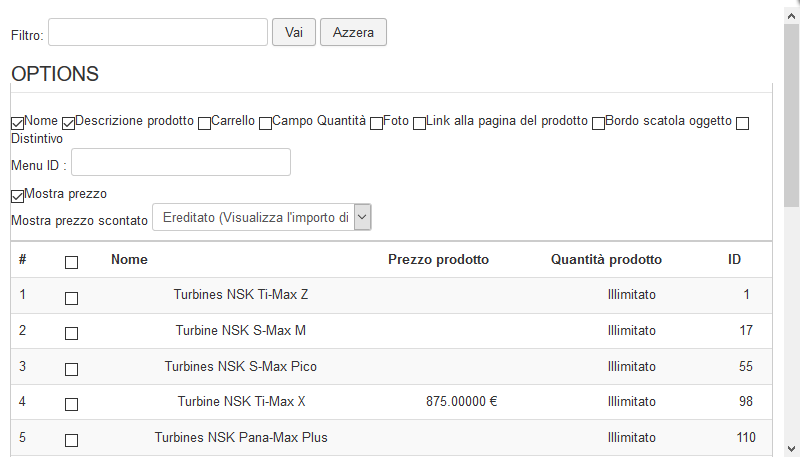Enable Link alla pagina del prodotto
Screen dimensions: 800x457
click(x=419, y=123)
